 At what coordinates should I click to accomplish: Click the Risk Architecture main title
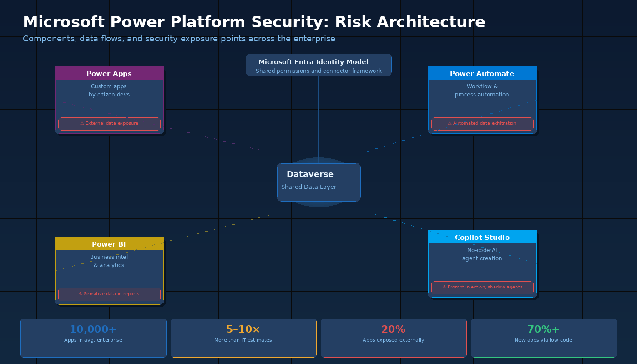254,22
